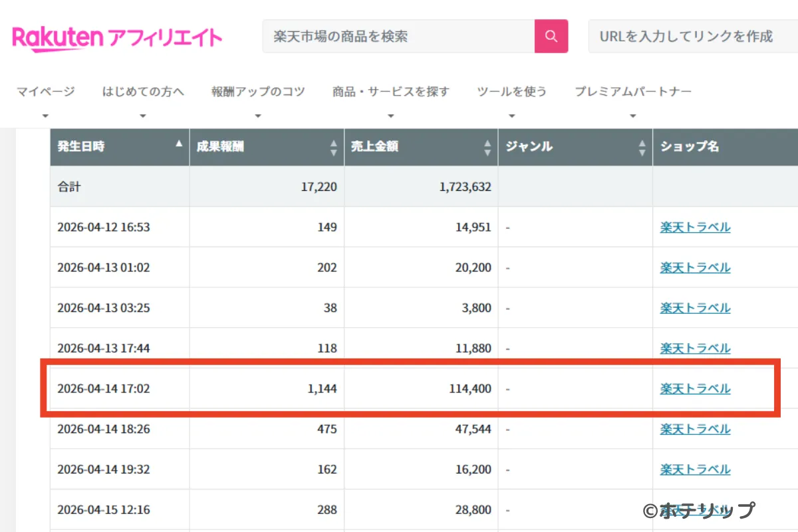The height and width of the screenshot is (532, 798).
Task: Open 楽天トラベル link in 2026-04-14 17:02 row
Action: click(695, 389)
